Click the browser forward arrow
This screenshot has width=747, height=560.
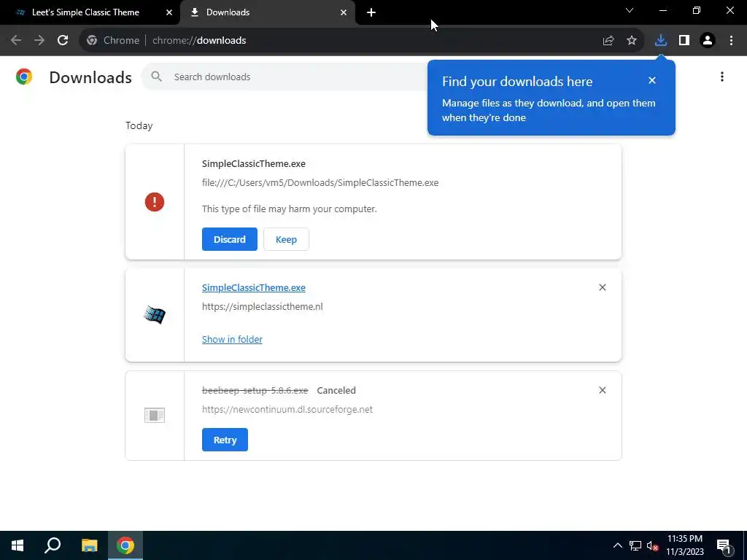click(39, 41)
